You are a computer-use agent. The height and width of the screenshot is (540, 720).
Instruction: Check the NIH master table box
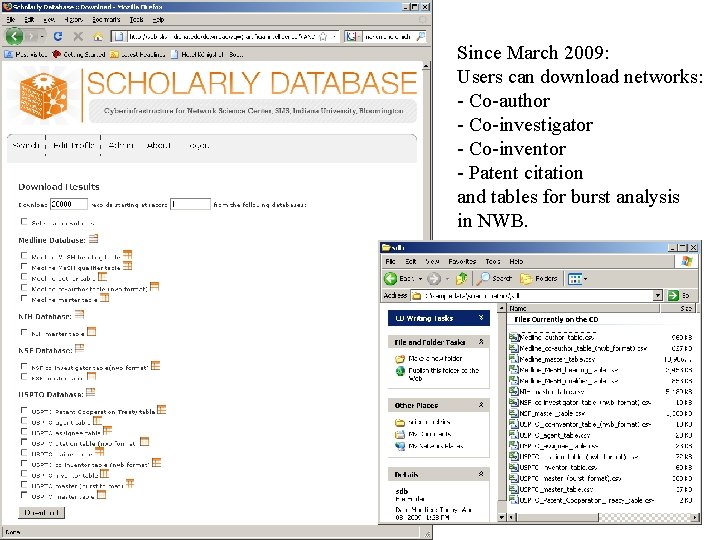click(x=24, y=332)
